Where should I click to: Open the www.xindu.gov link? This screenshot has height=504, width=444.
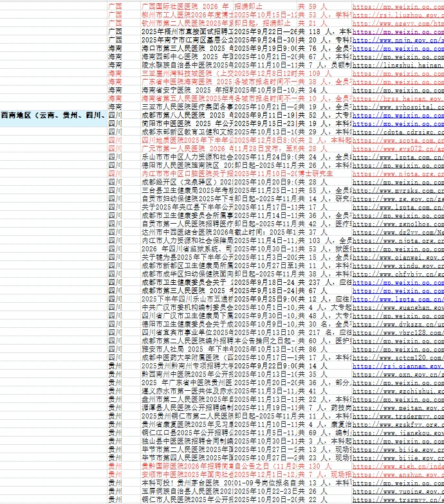point(398,265)
